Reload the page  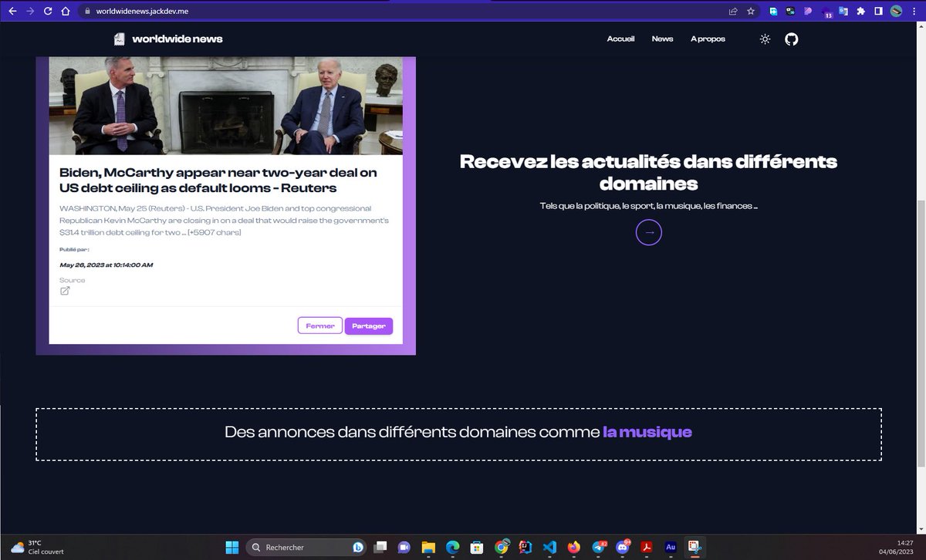tap(48, 12)
